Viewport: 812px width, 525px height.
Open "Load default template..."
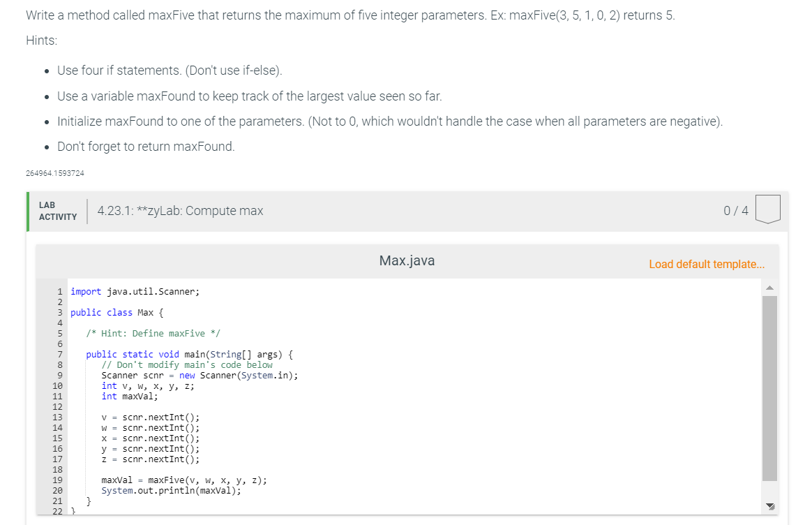pos(706,264)
